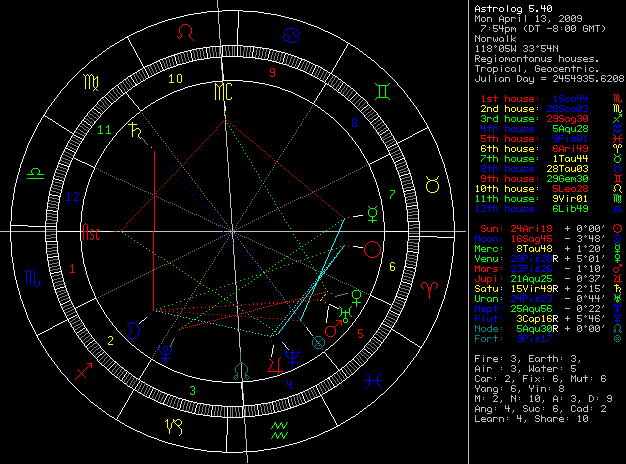Click the red Ascendant marker in the chart

[x=93, y=234]
